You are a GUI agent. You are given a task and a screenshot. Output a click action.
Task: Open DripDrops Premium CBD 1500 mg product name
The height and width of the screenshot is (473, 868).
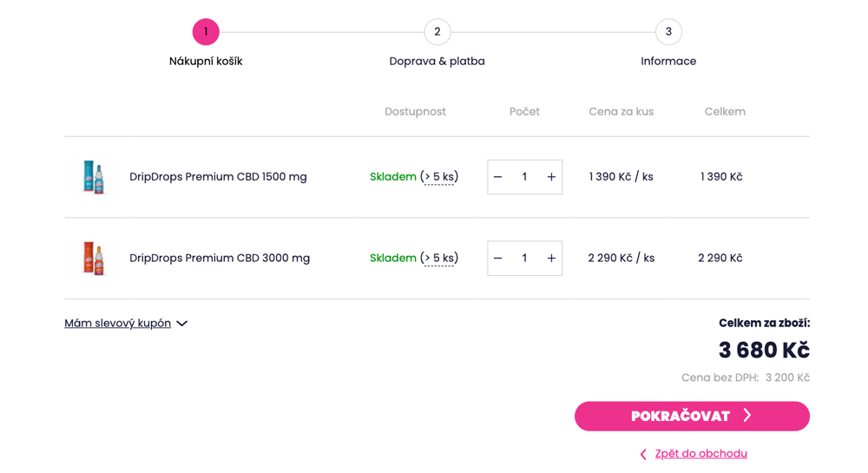pyautogui.click(x=218, y=177)
